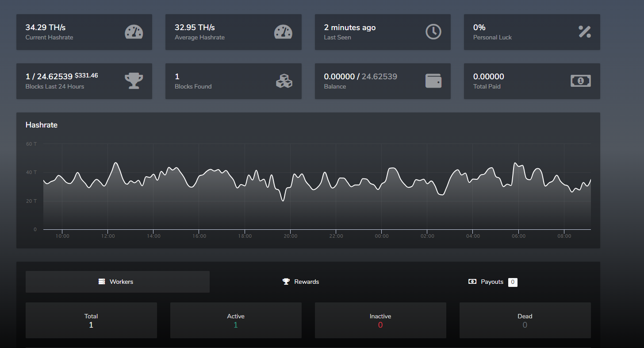This screenshot has height=348, width=644.
Task: Click the Current Hashrate label
Action: (50, 37)
